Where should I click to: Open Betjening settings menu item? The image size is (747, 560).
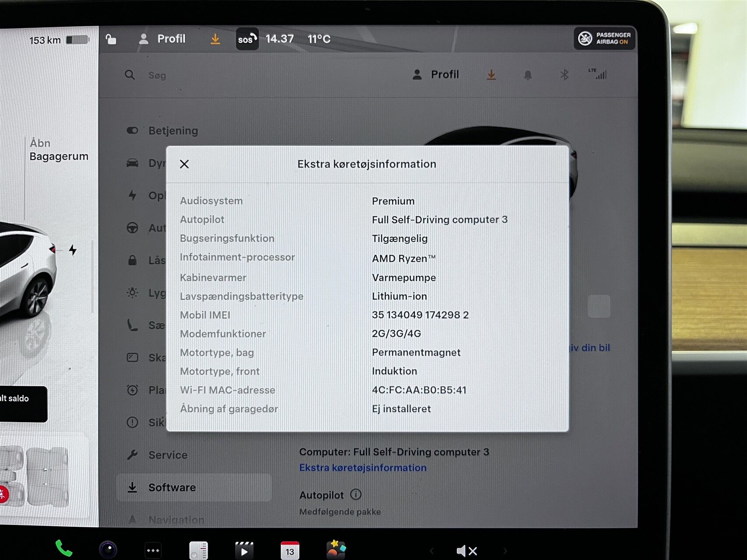(173, 130)
